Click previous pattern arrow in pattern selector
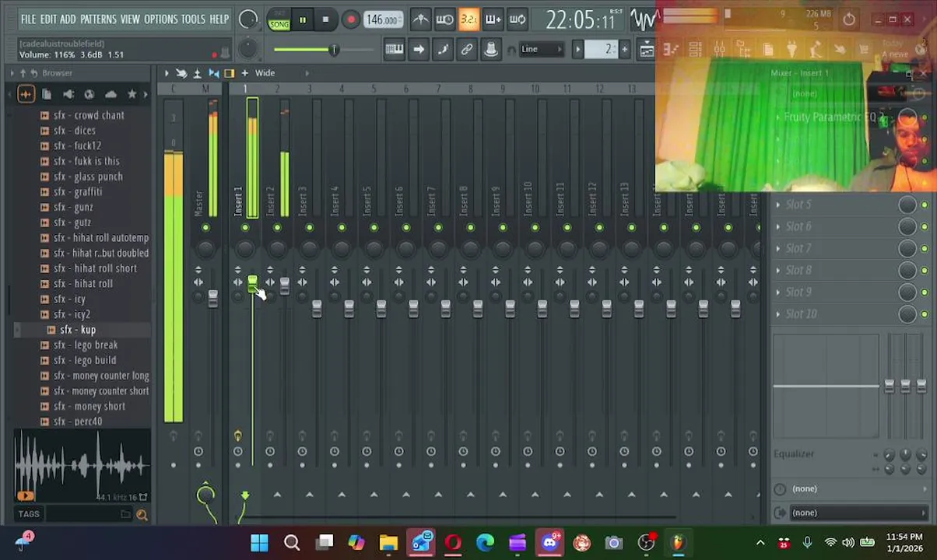Screen dimensions: 937x560 pos(577,50)
